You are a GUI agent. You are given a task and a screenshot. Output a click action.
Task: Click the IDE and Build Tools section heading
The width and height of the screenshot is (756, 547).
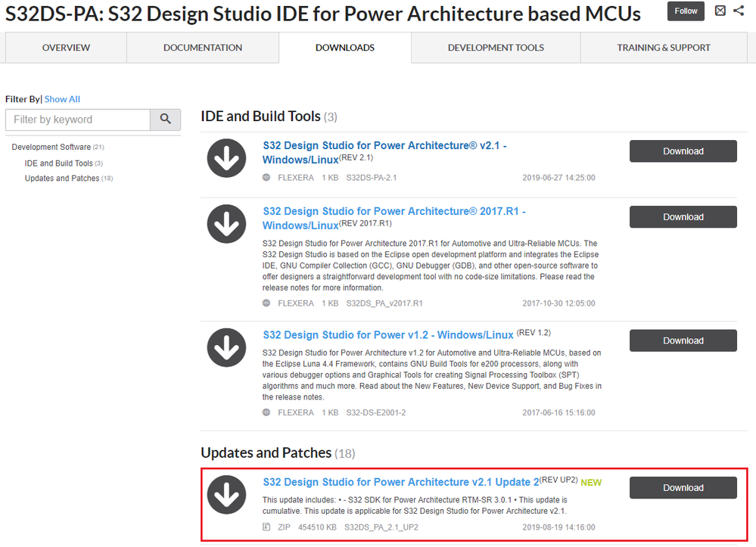coord(269,117)
